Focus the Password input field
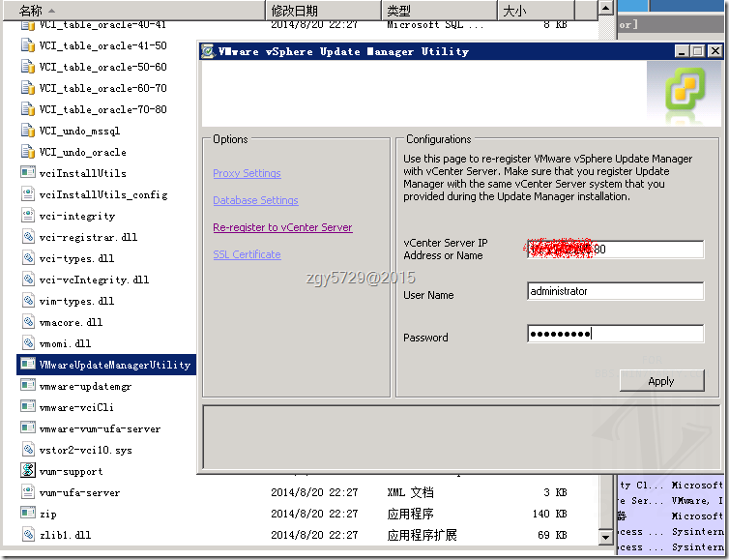 click(616, 334)
